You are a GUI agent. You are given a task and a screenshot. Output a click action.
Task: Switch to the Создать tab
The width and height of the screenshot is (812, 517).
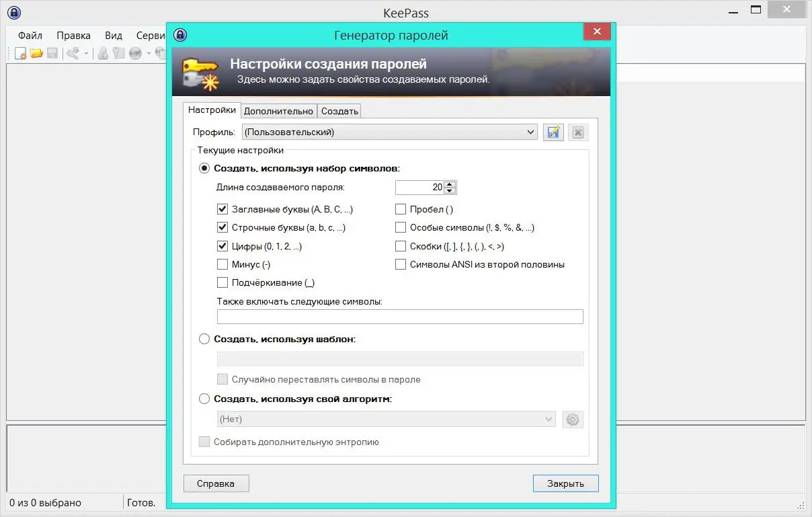(x=339, y=111)
